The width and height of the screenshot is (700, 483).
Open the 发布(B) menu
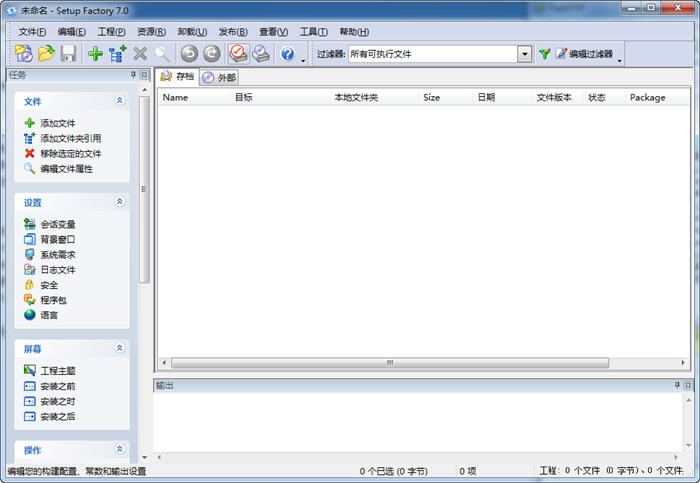[x=233, y=32]
